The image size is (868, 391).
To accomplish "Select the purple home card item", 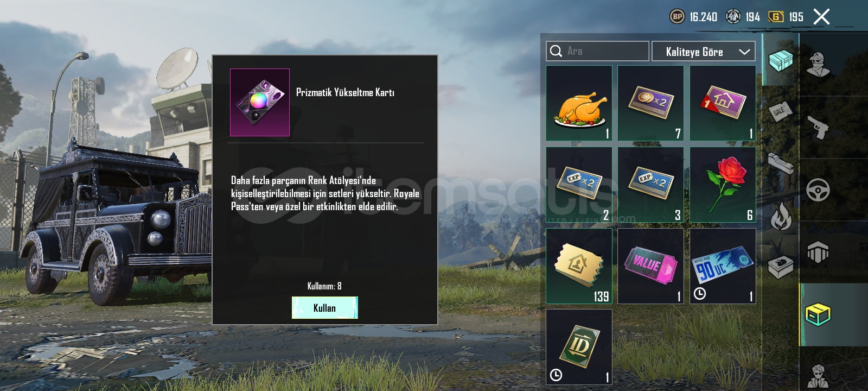I will (723, 103).
